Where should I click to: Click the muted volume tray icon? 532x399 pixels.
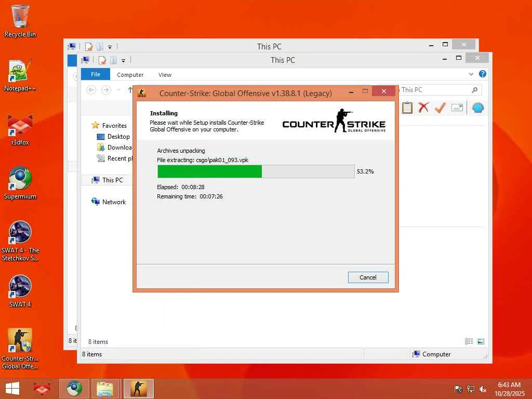(x=483, y=389)
